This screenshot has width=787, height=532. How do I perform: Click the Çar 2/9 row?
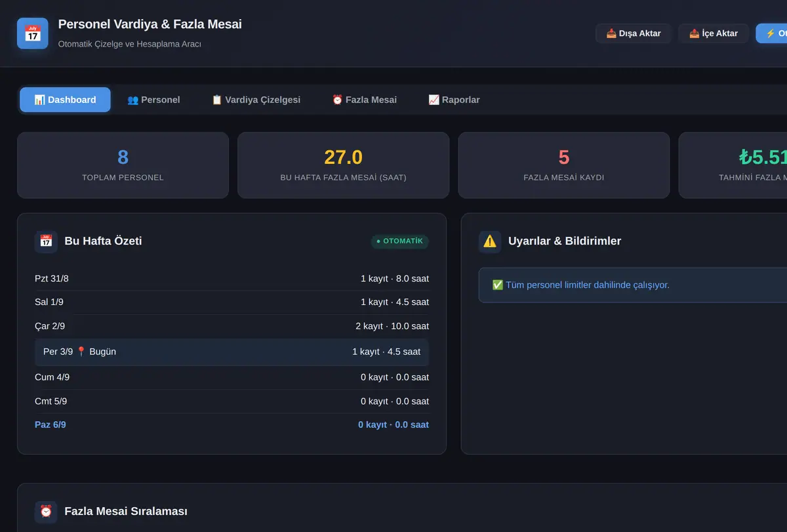tap(232, 326)
